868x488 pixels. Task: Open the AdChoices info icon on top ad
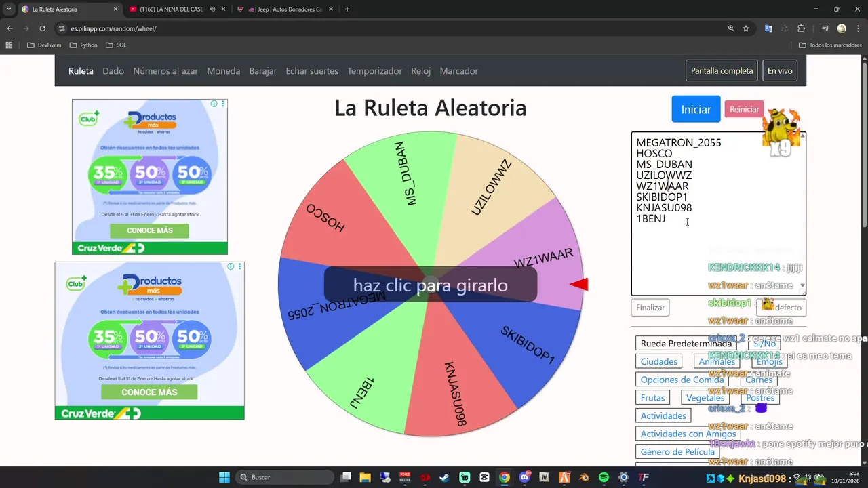pos(214,104)
